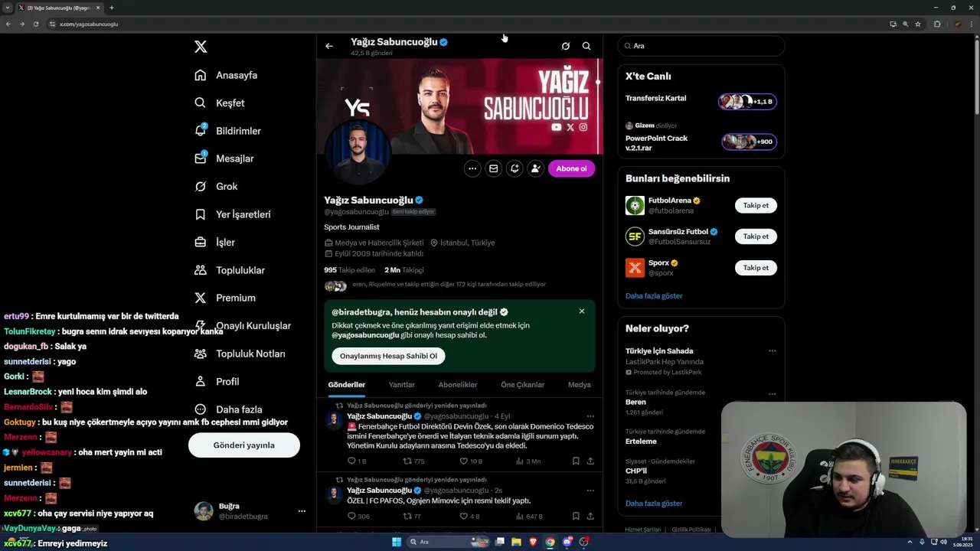This screenshot has width=980, height=551.
Task: Click Onaylanmış Hesap Sahibi Ol button
Action: 389,356
